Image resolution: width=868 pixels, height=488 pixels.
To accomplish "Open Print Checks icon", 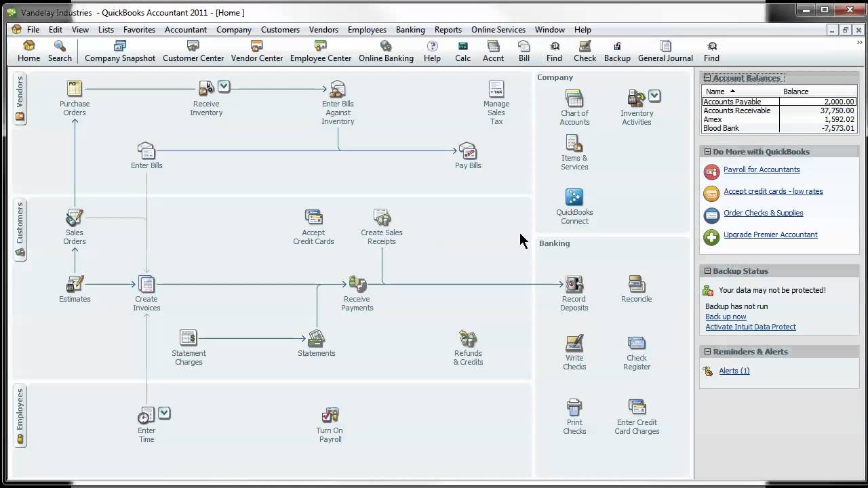I will coord(574,407).
